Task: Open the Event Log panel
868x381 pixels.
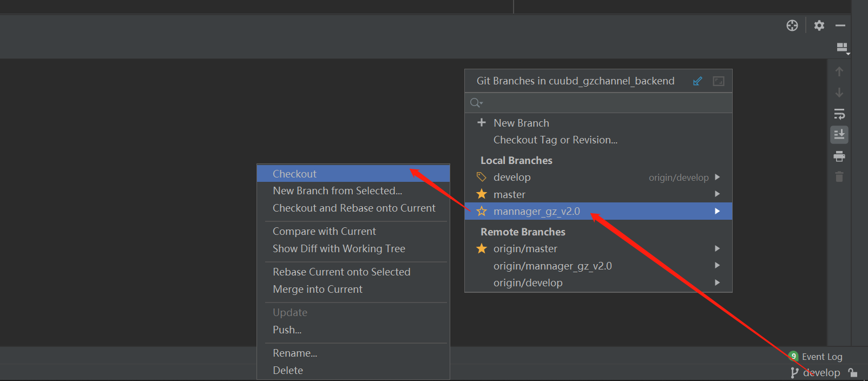Action: (822, 357)
